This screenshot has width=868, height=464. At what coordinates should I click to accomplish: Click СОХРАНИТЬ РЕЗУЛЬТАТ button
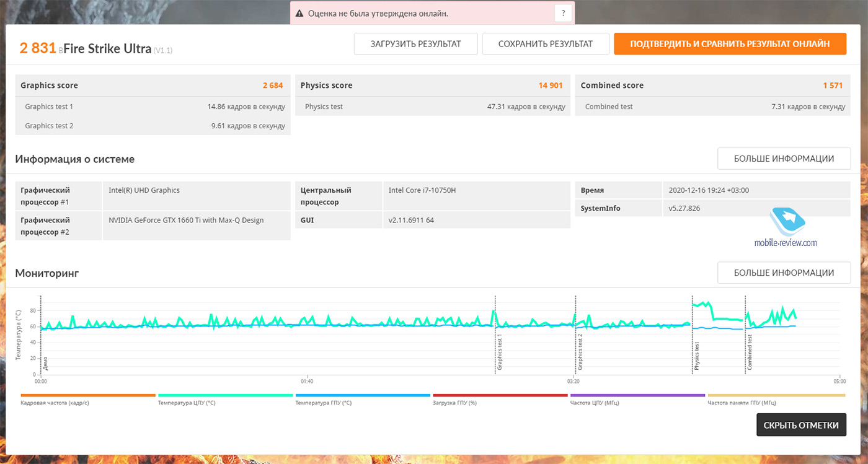click(546, 44)
